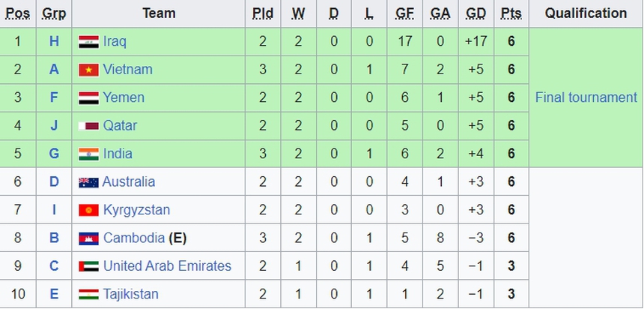This screenshot has width=644, height=309.
Task: Click the Pts column header
Action: [x=511, y=13]
